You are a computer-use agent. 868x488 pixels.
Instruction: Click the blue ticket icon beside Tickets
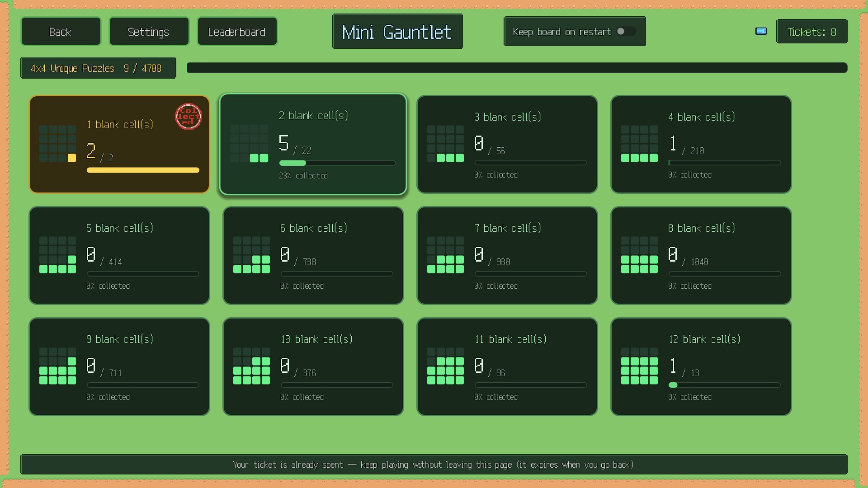pos(761,31)
